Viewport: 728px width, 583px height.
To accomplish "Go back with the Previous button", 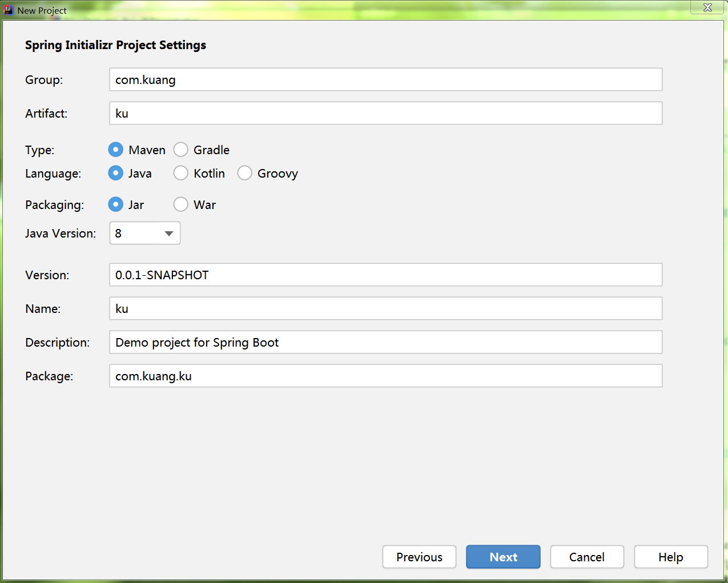I will pyautogui.click(x=419, y=557).
